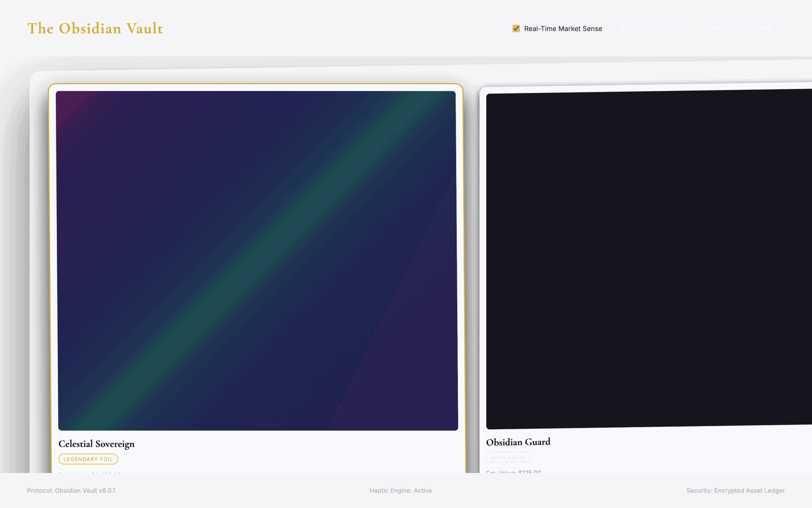Click the Security: Encrypted Asset Ledger text
This screenshot has width=812, height=508.
(x=735, y=491)
